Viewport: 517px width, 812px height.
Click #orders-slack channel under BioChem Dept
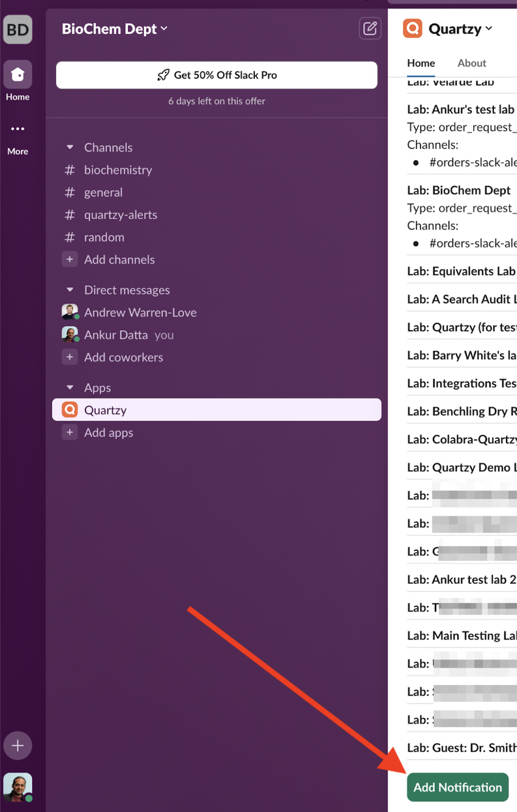click(472, 243)
